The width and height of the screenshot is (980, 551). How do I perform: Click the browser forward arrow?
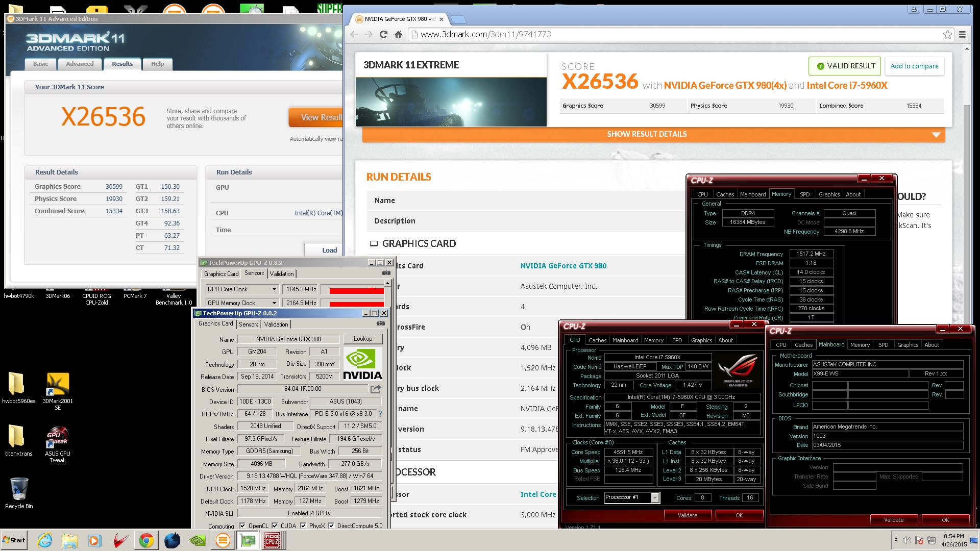coord(369,35)
